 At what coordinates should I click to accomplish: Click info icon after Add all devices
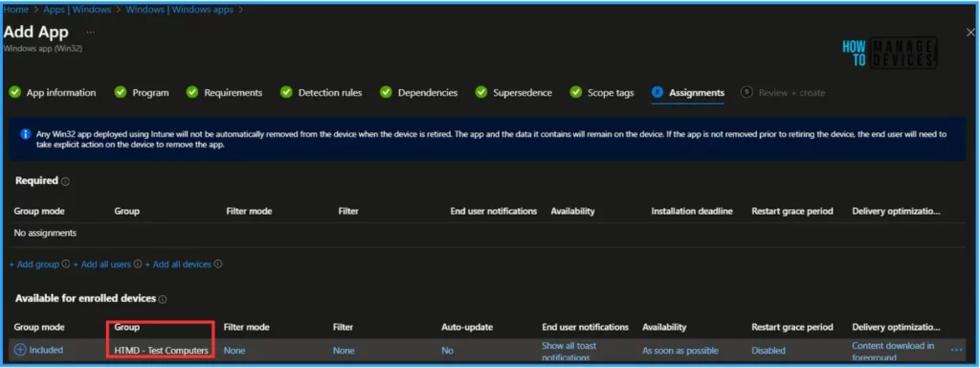[x=219, y=264]
